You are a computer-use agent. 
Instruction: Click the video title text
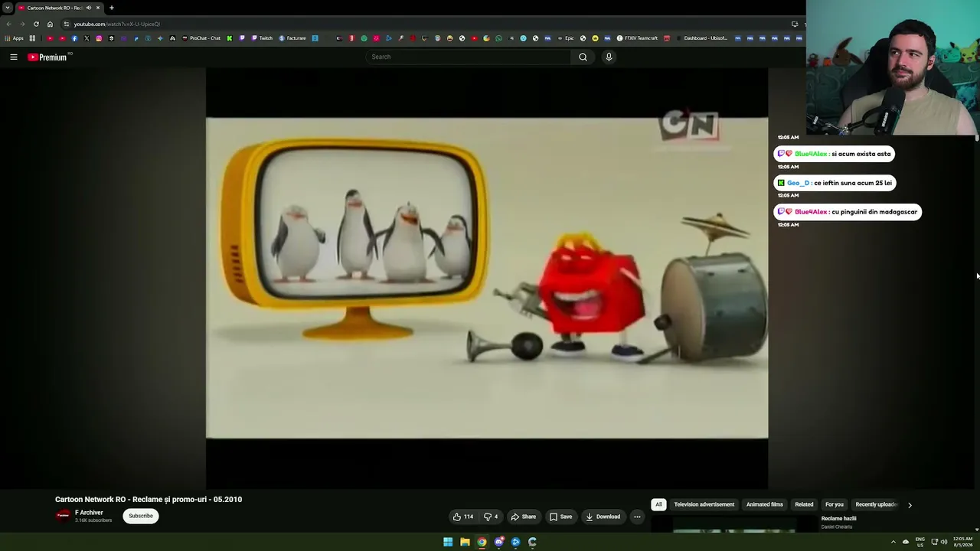point(149,499)
